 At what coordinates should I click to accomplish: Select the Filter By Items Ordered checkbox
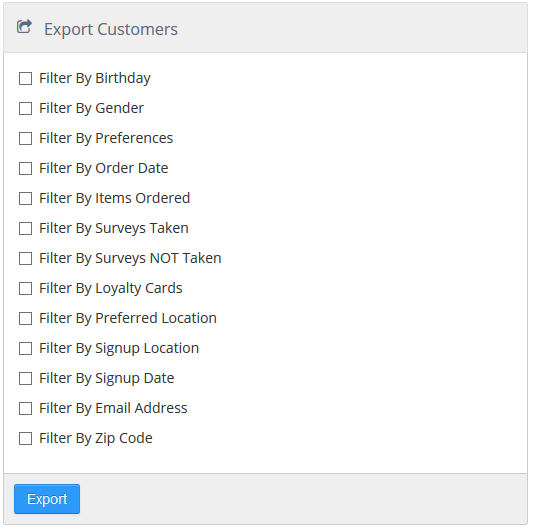[x=25, y=199]
